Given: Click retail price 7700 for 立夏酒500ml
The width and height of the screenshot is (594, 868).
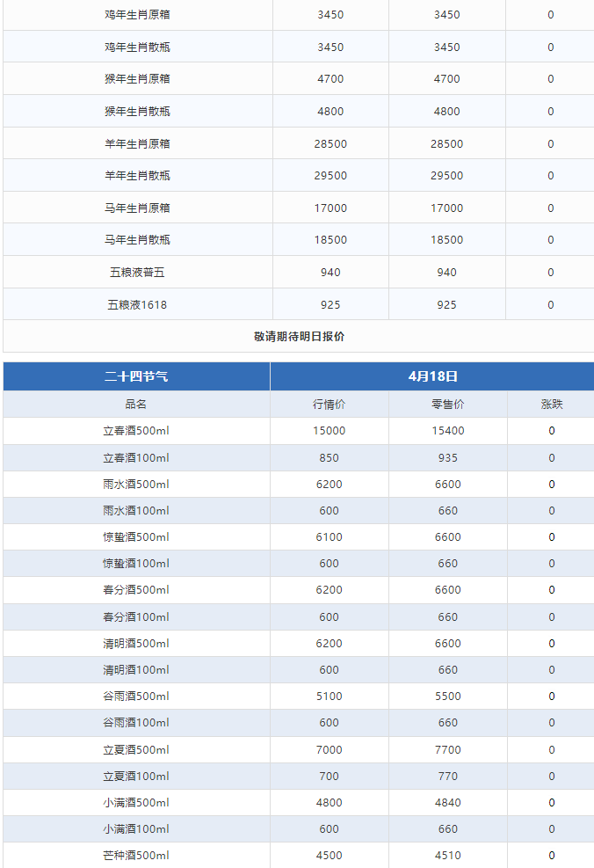Looking at the screenshot, I should click(x=448, y=749).
